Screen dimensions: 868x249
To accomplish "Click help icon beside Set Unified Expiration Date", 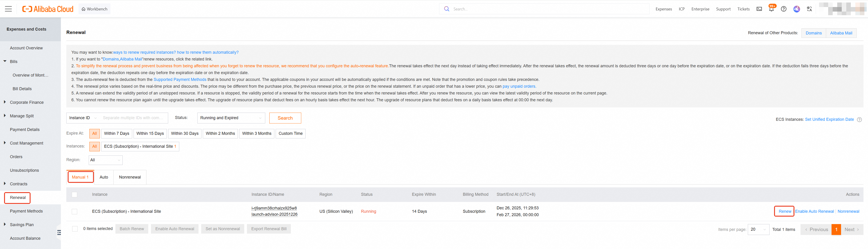I will point(859,119).
